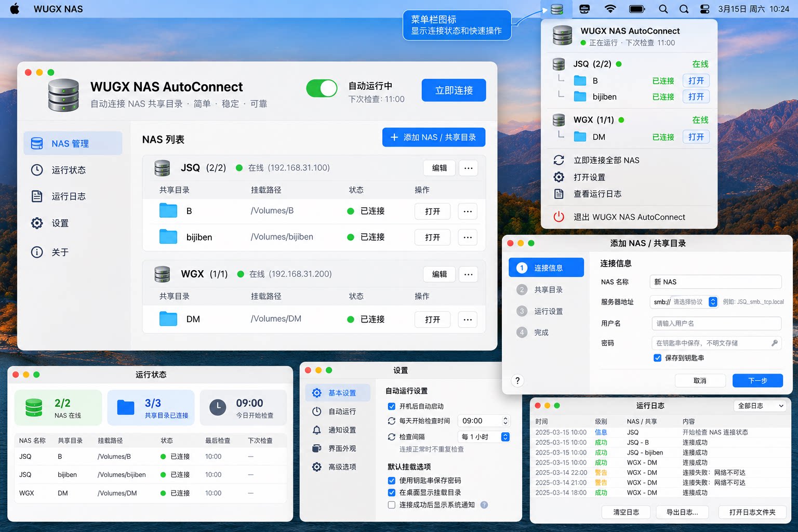Open the check interval dropdown
798x532 pixels.
click(484, 437)
